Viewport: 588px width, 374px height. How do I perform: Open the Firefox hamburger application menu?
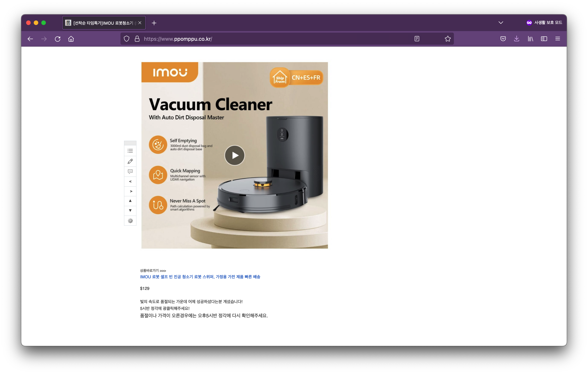click(x=558, y=39)
